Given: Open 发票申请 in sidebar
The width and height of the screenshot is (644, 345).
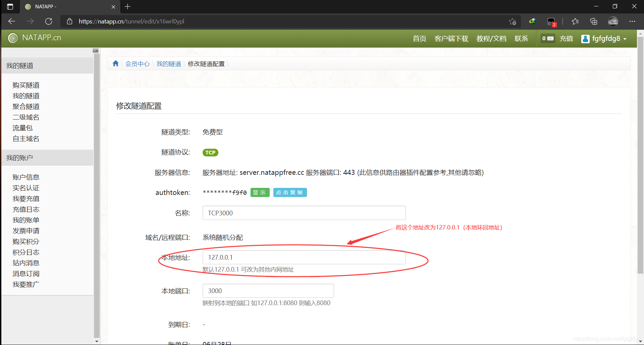Looking at the screenshot, I should (26, 231).
